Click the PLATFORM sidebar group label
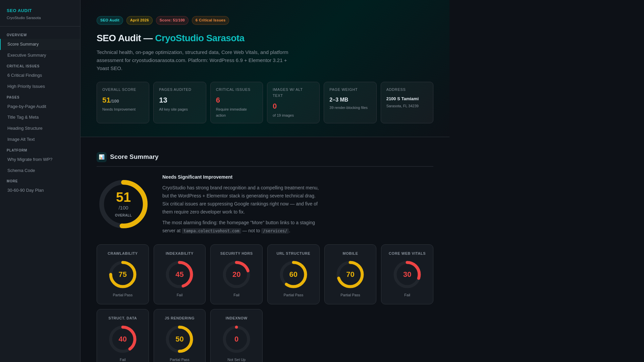 [x=17, y=150]
